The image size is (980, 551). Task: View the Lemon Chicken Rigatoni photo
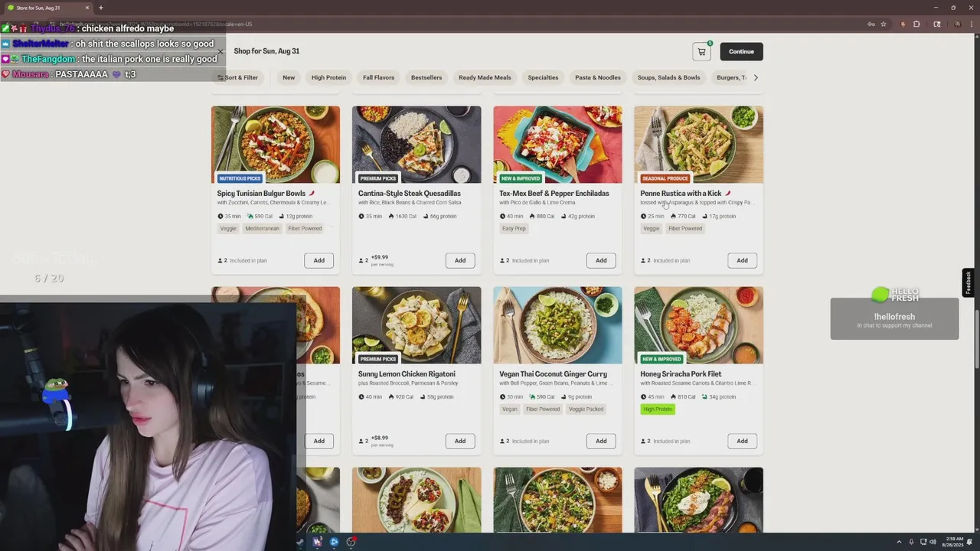(x=416, y=325)
